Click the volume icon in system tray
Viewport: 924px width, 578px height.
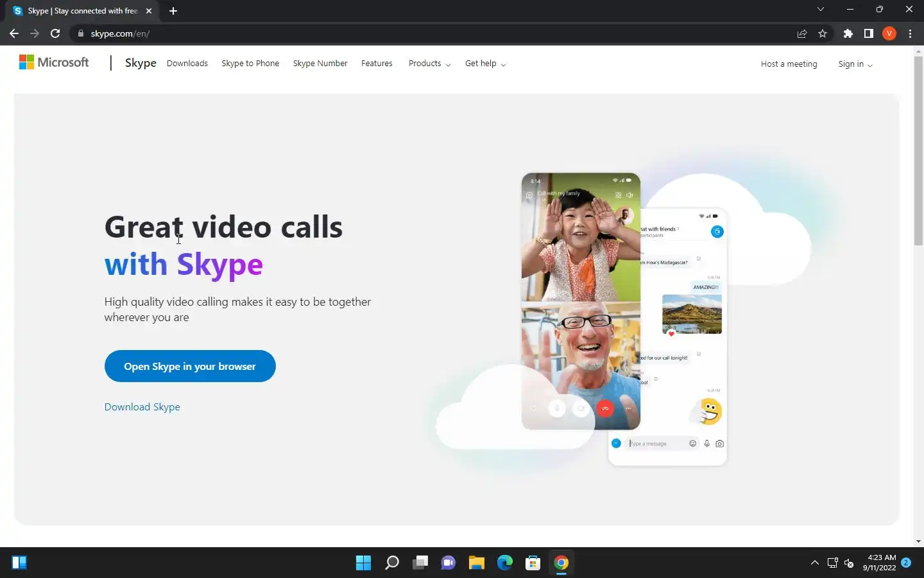coord(849,563)
